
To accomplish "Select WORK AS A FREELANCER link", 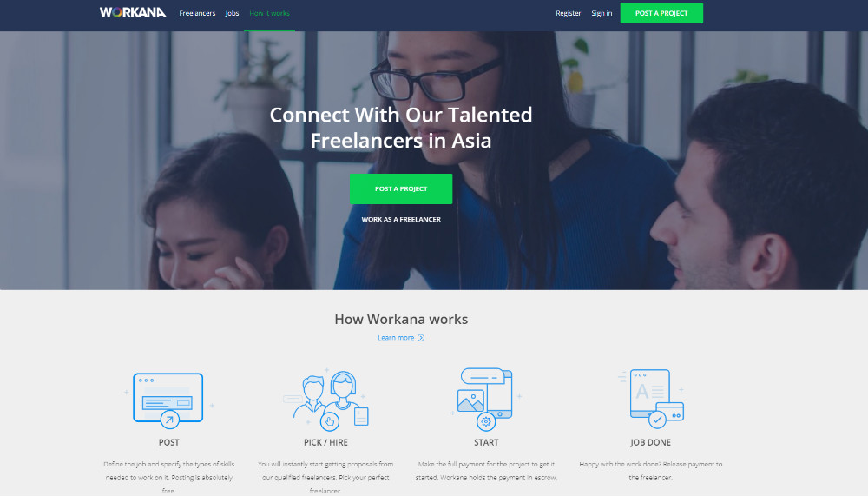I will 401,220.
